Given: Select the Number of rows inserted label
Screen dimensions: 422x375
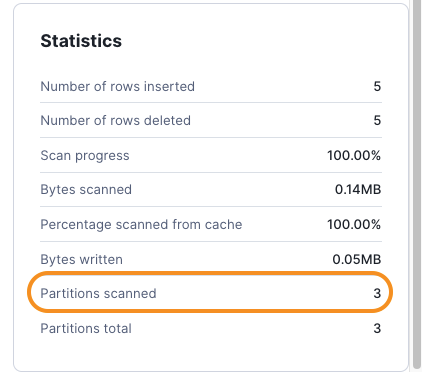Looking at the screenshot, I should (117, 86).
